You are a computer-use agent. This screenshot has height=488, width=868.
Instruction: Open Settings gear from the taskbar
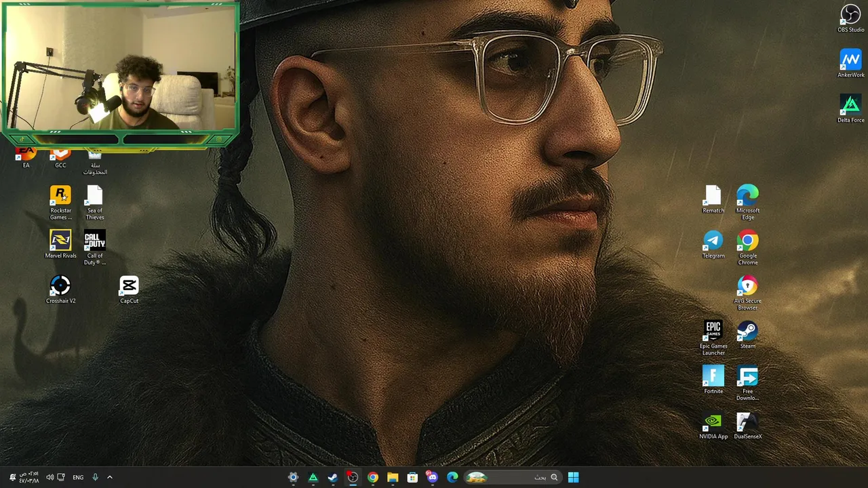click(x=293, y=477)
